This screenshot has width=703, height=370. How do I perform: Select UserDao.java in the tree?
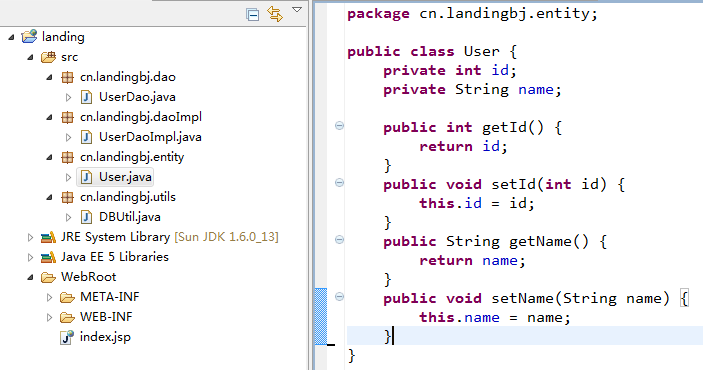click(137, 97)
